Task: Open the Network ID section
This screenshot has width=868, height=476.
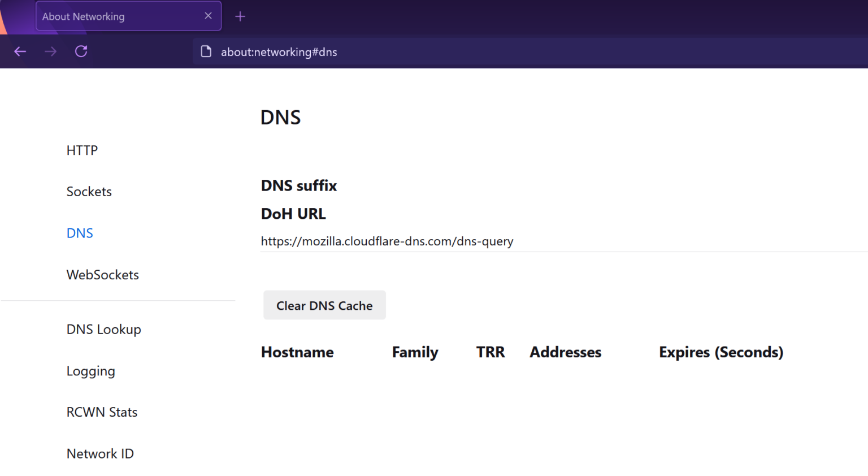Action: pyautogui.click(x=100, y=453)
